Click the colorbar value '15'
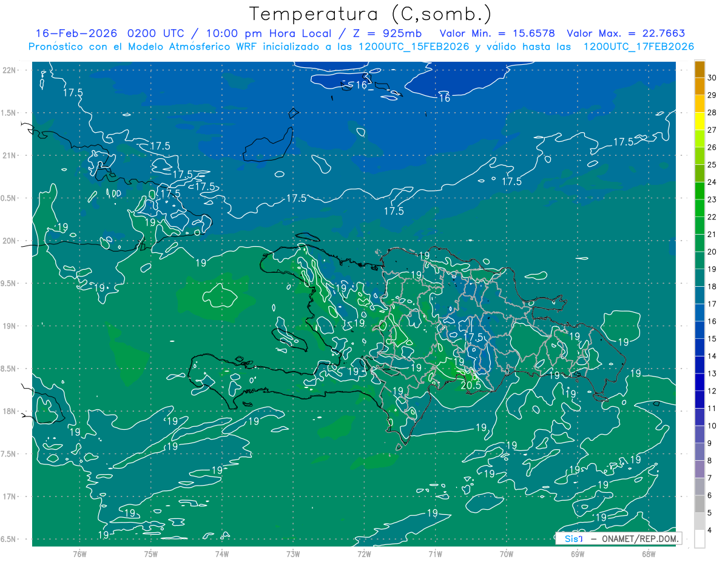The width and height of the screenshot is (728, 562). pos(712,338)
